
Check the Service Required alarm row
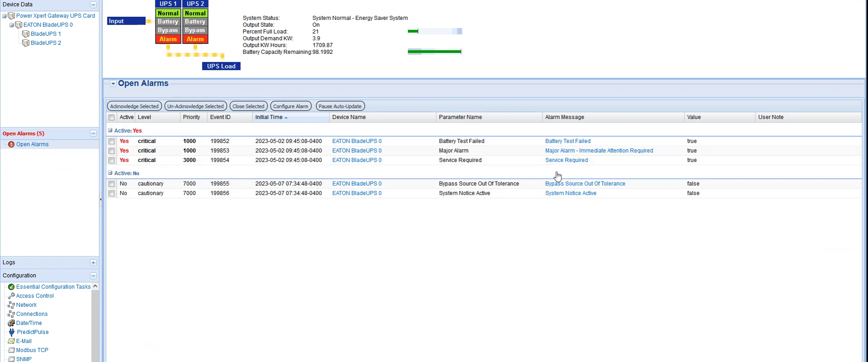tap(112, 161)
